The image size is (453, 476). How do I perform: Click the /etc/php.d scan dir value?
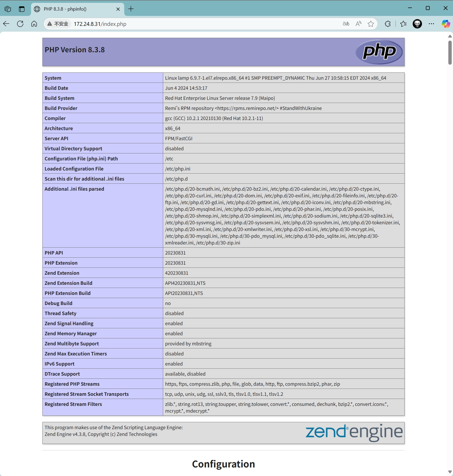(x=176, y=179)
